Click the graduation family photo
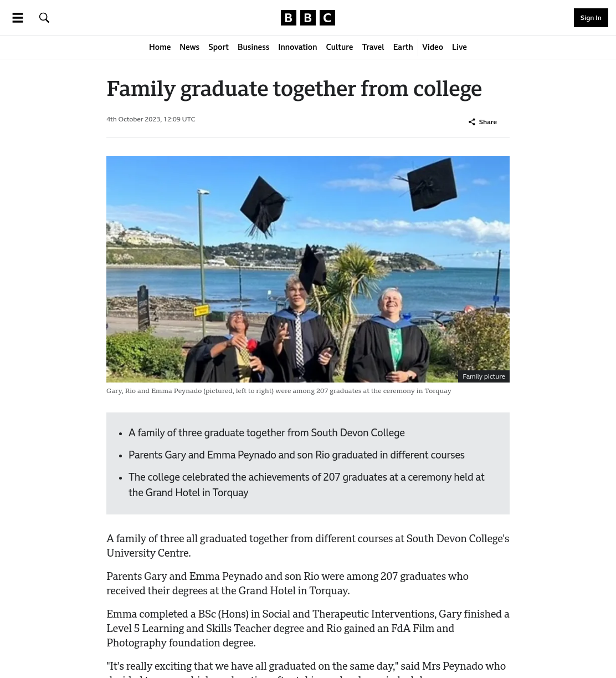The height and width of the screenshot is (678, 616). click(x=308, y=269)
